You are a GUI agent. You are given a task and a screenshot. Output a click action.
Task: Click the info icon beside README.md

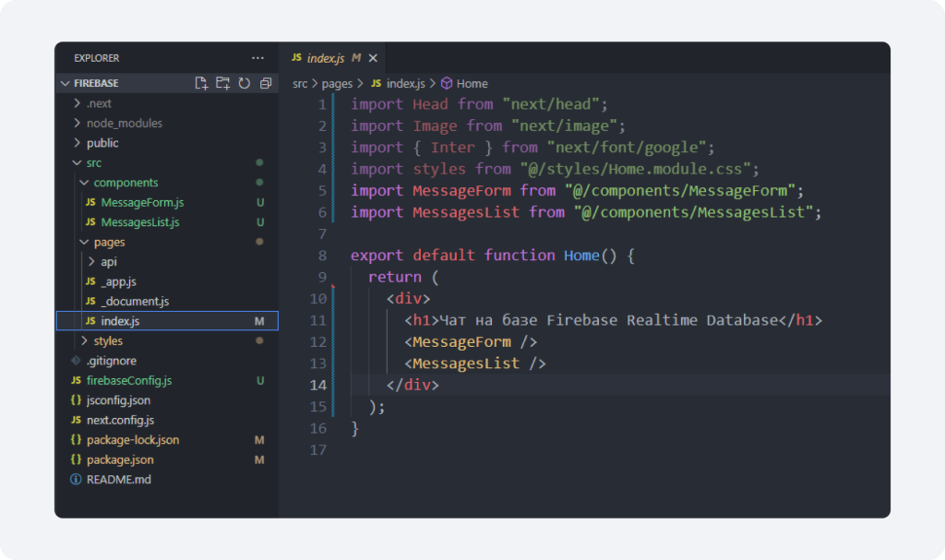point(76,480)
